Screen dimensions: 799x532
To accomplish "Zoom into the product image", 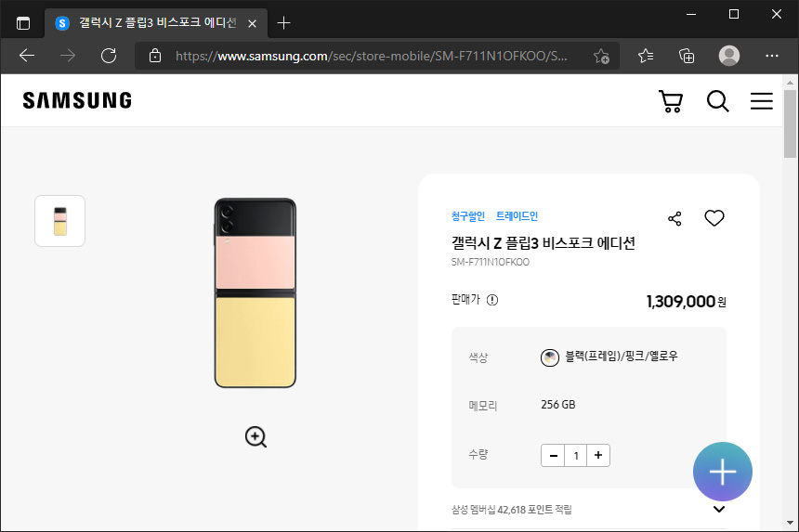I will click(x=255, y=436).
